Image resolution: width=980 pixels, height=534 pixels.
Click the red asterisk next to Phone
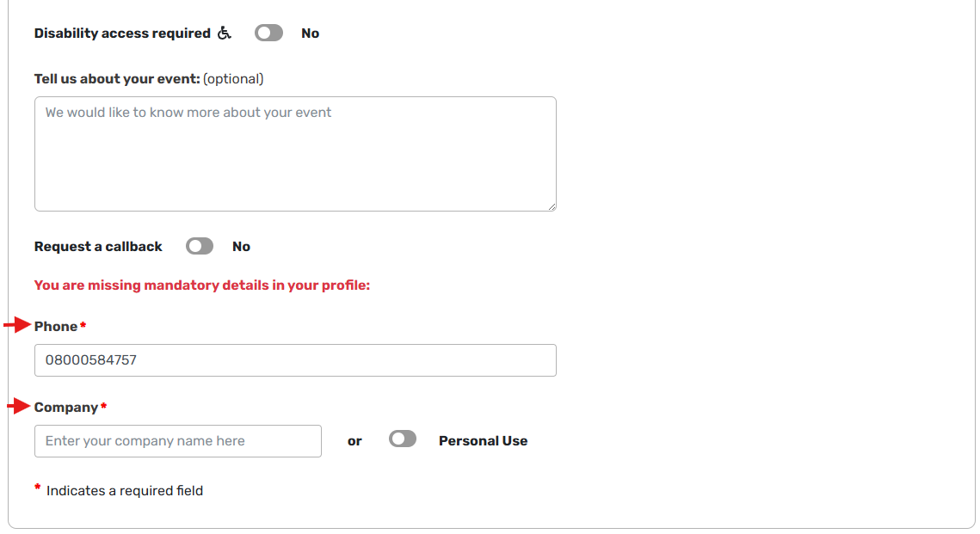(83, 325)
